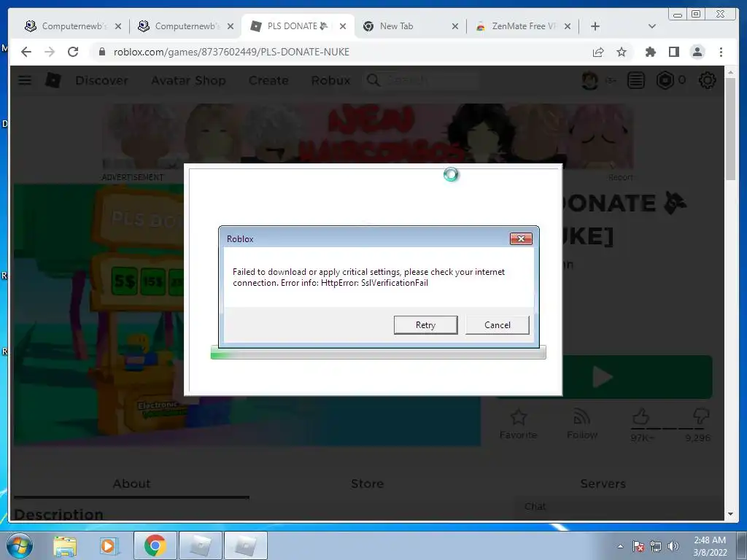
Task: Open the Robux balance icon
Action: [x=665, y=80]
